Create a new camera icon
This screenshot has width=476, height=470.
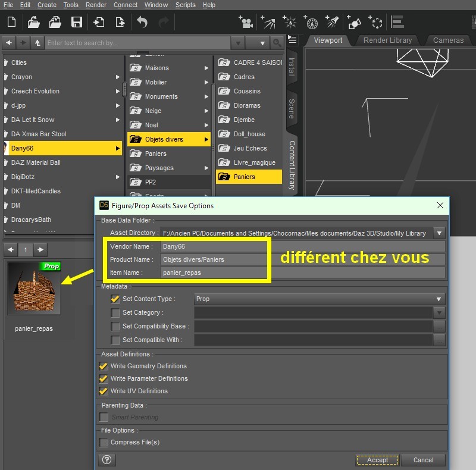(x=246, y=22)
